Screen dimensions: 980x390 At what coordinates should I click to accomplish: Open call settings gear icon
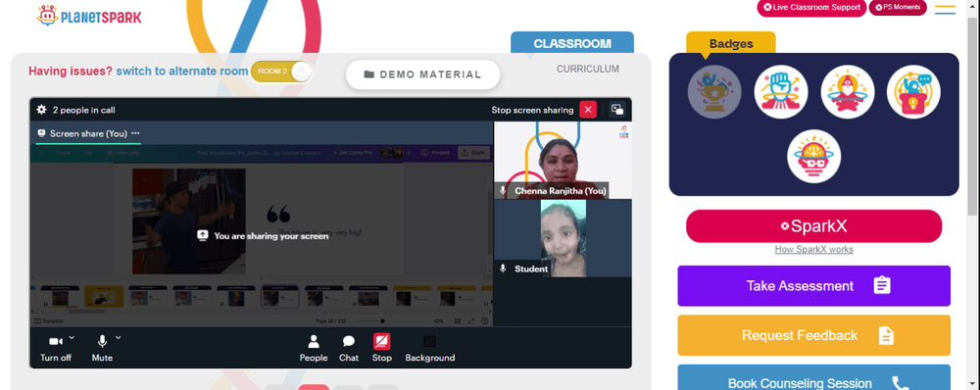(x=41, y=110)
